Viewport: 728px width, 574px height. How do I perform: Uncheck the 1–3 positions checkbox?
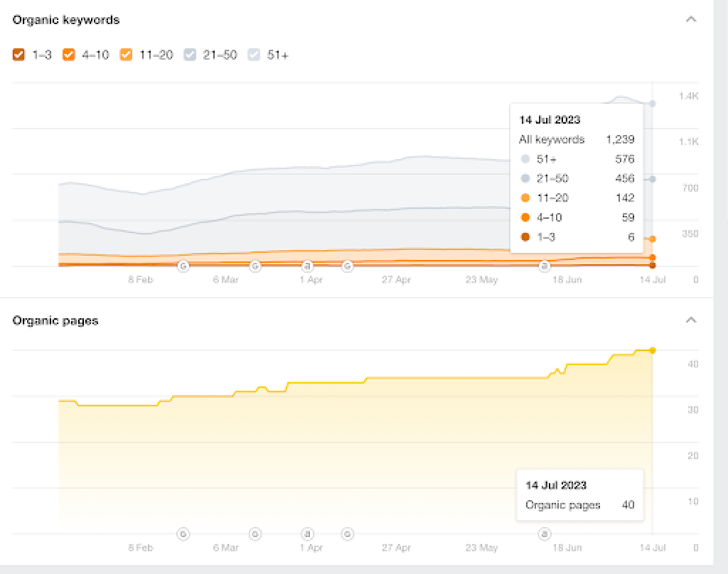coord(19,55)
